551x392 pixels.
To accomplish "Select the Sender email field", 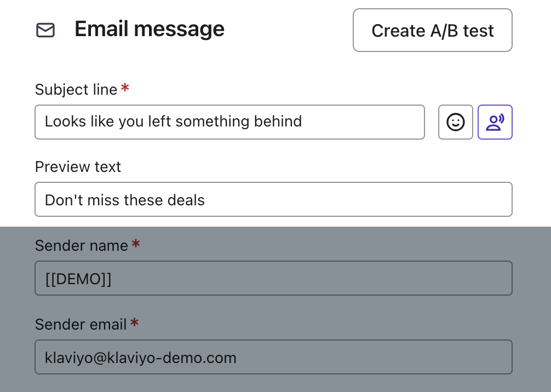I will click(273, 358).
